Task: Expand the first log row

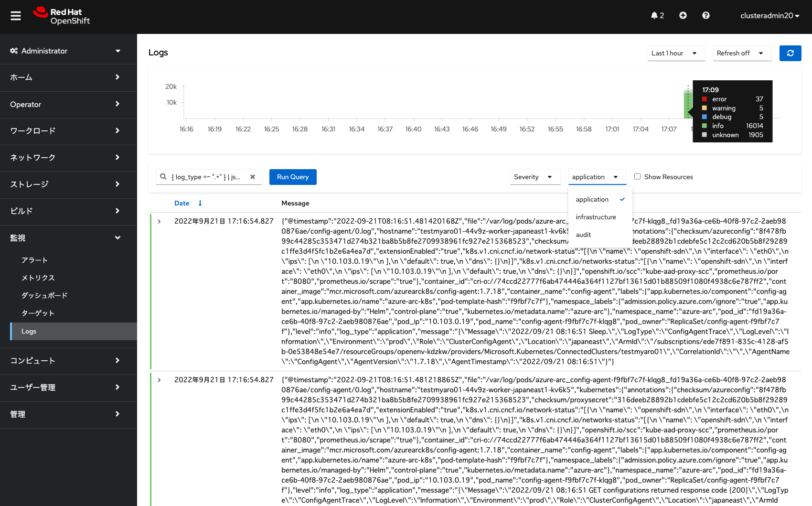Action: pos(160,221)
